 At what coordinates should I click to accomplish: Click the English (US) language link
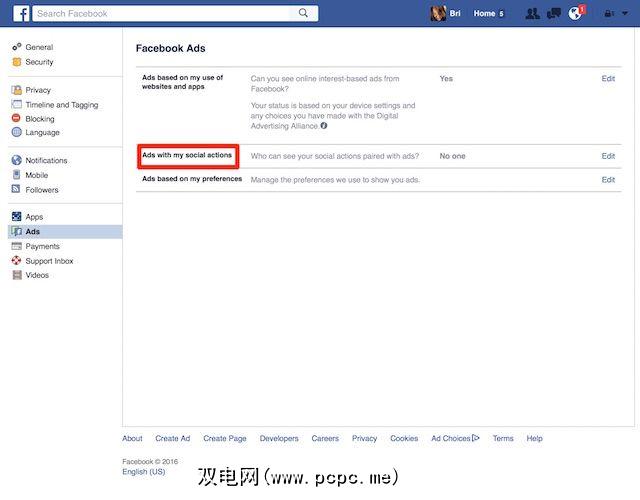point(144,472)
